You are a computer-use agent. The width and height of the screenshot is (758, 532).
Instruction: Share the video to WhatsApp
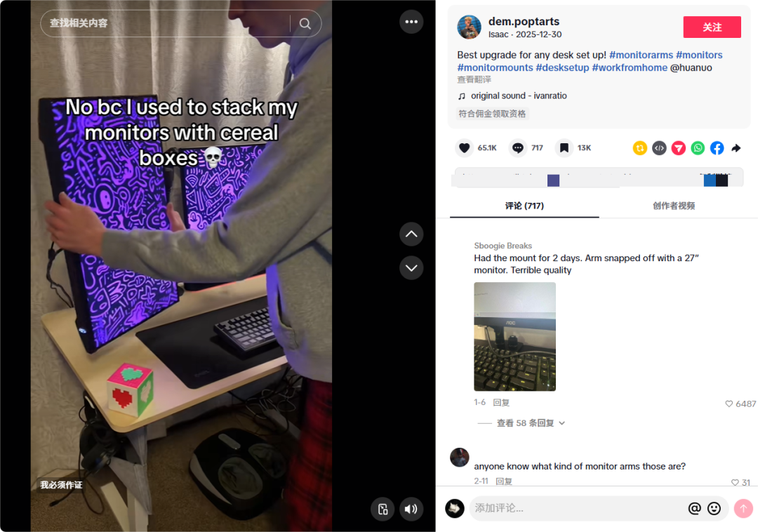698,148
